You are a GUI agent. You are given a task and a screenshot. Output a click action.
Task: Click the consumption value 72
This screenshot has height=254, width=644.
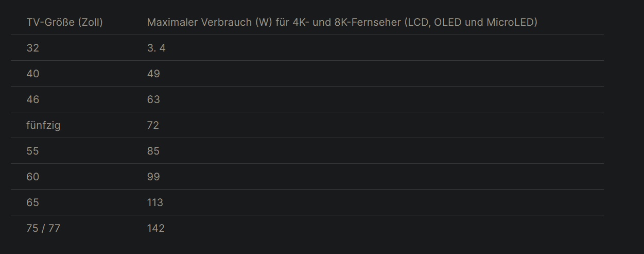(x=153, y=125)
